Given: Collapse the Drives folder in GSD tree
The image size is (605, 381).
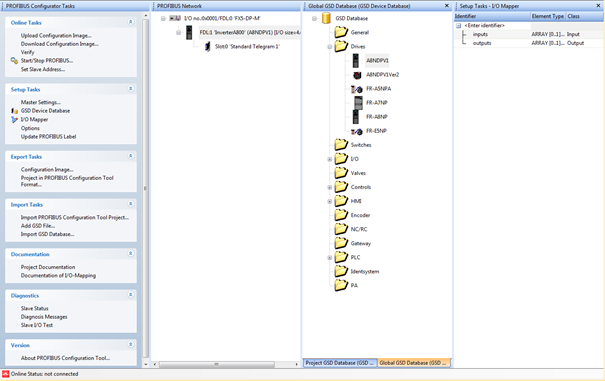Looking at the screenshot, I should tap(330, 47).
